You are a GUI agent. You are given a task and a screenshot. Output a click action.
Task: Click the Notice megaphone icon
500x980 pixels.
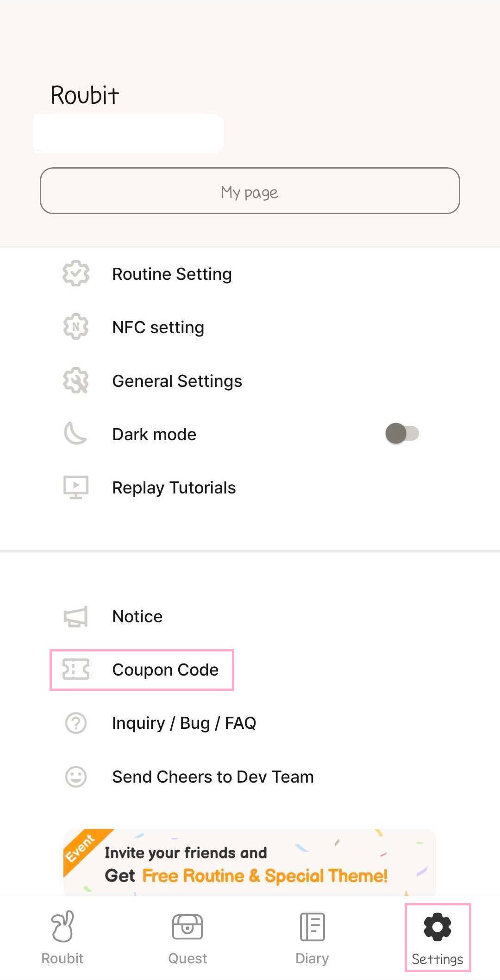coord(76,616)
